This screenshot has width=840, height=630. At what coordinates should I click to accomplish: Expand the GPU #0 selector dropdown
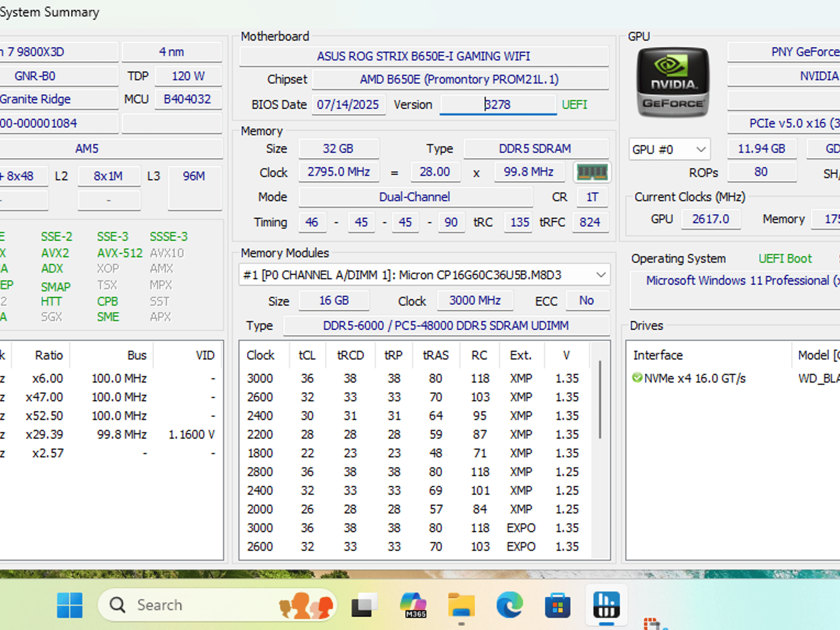pyautogui.click(x=669, y=149)
